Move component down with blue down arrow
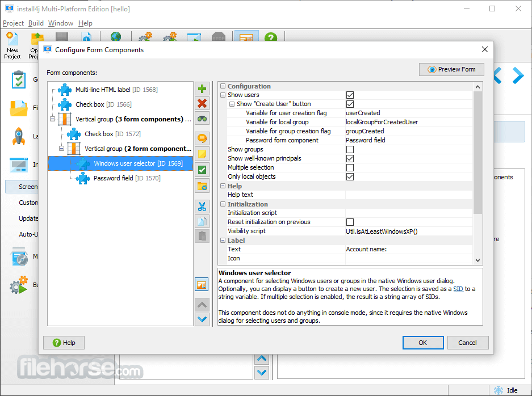532x396 pixels. pyautogui.click(x=202, y=319)
